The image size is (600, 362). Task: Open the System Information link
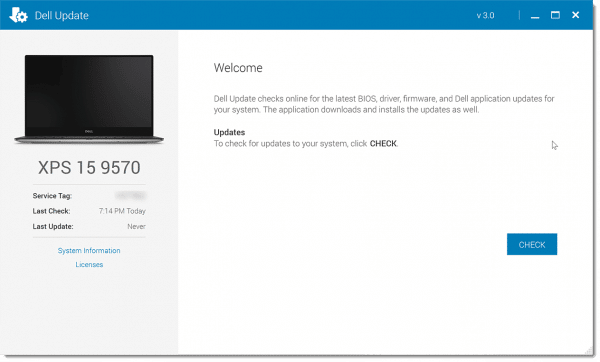[x=89, y=250]
